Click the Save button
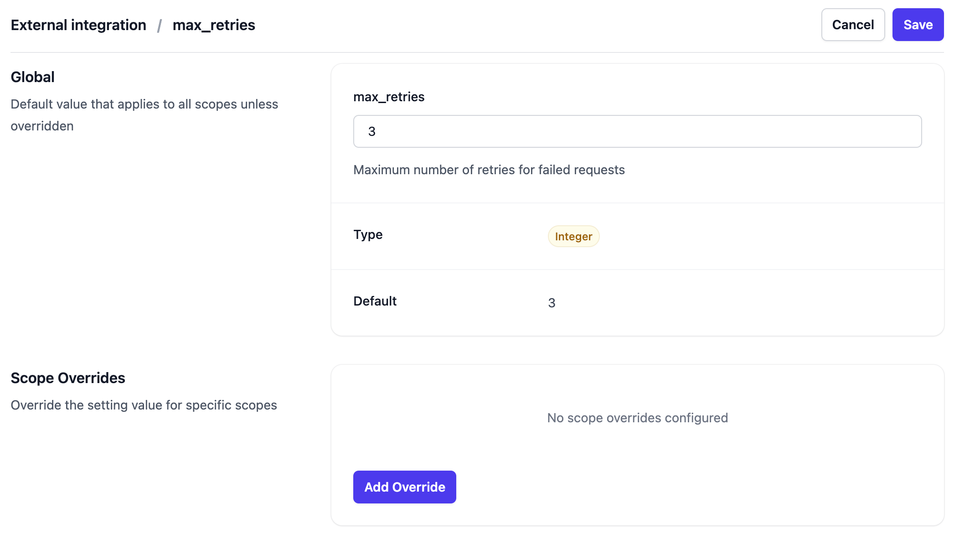The image size is (980, 560). [x=918, y=25]
